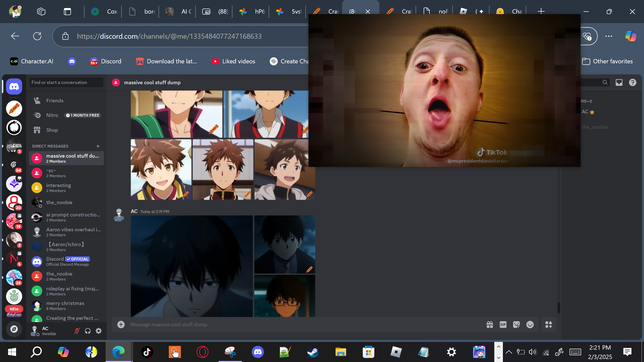Open the Official Discord Message conversation

pyautogui.click(x=66, y=261)
